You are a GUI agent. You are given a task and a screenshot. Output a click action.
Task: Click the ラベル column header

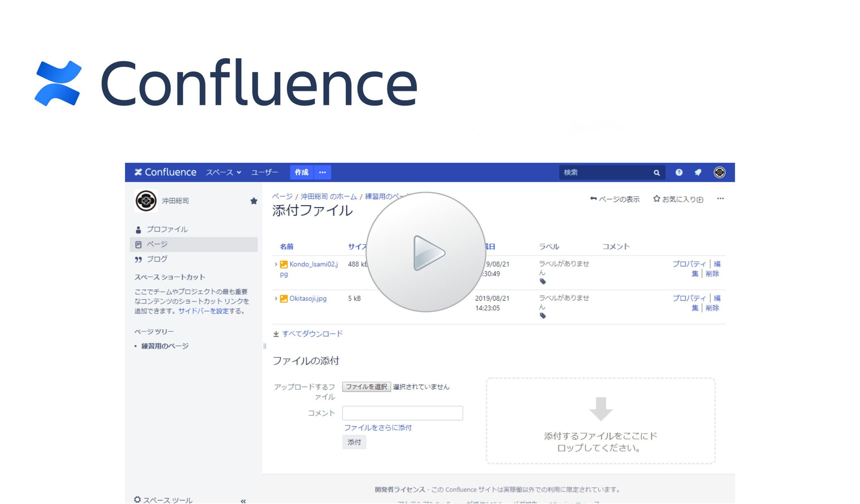click(549, 247)
